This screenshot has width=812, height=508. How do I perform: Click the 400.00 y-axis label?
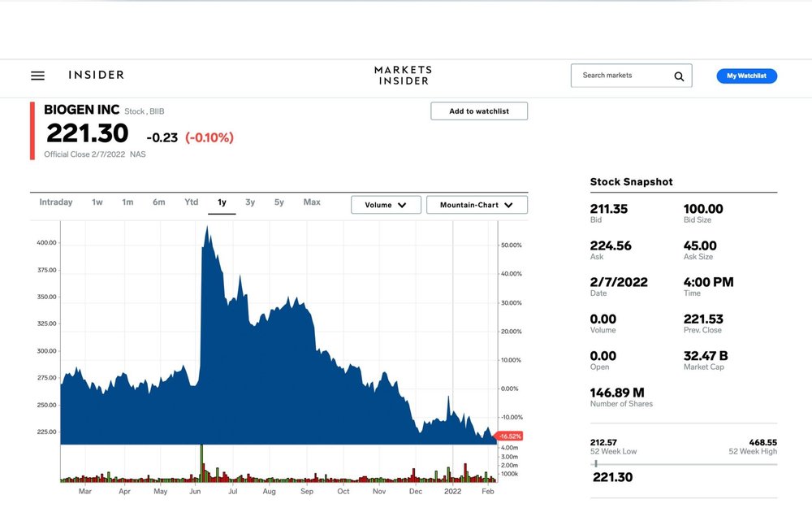pyautogui.click(x=46, y=242)
